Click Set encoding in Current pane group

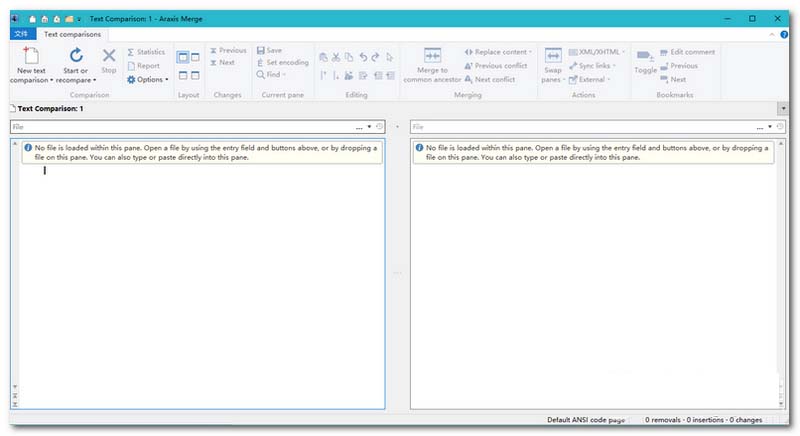pyautogui.click(x=283, y=62)
